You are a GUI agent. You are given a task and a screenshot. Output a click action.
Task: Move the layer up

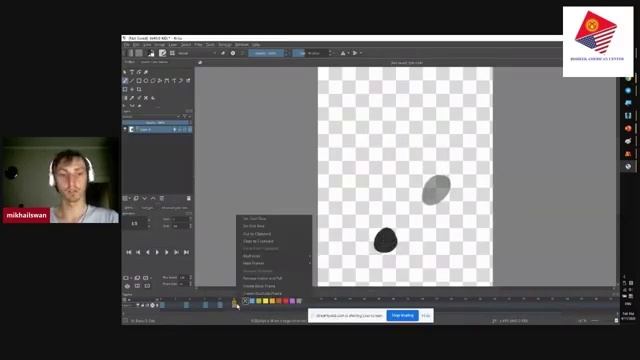coord(153,198)
